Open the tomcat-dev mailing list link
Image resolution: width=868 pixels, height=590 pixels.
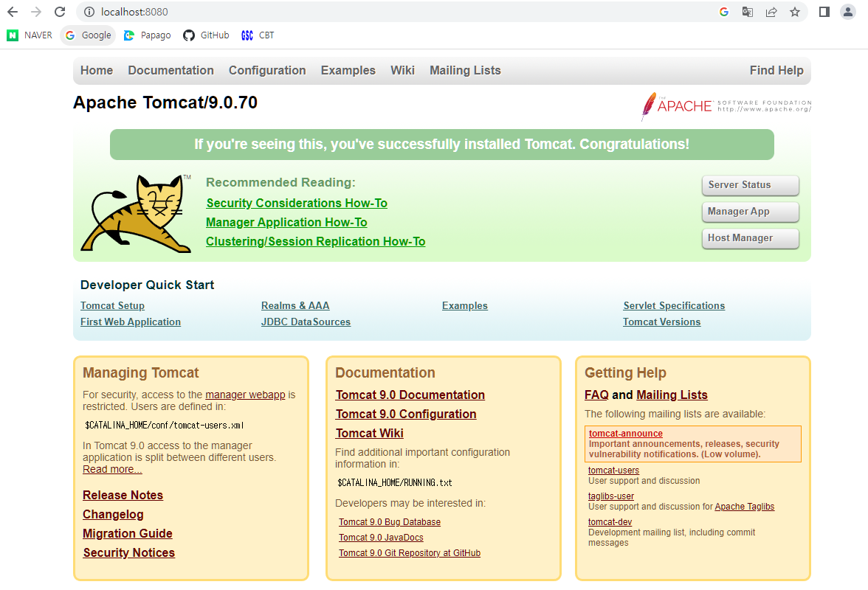point(610,522)
